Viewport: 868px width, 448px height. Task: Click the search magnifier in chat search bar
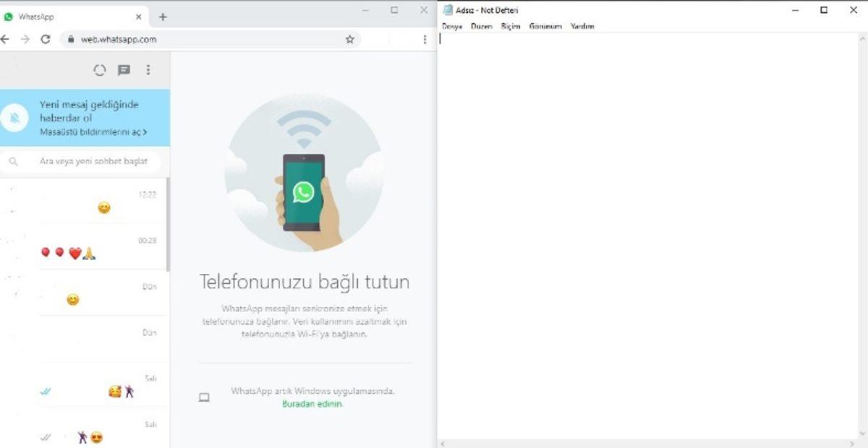tap(14, 161)
